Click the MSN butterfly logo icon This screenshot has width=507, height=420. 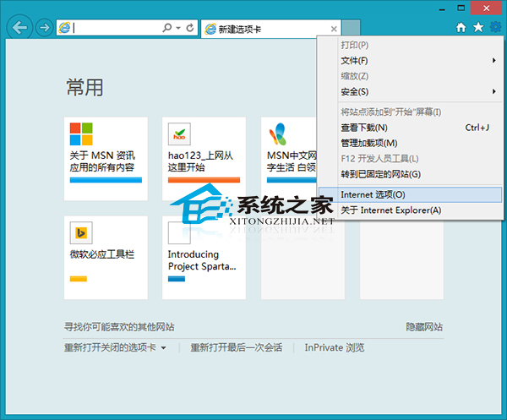pyautogui.click(x=278, y=134)
